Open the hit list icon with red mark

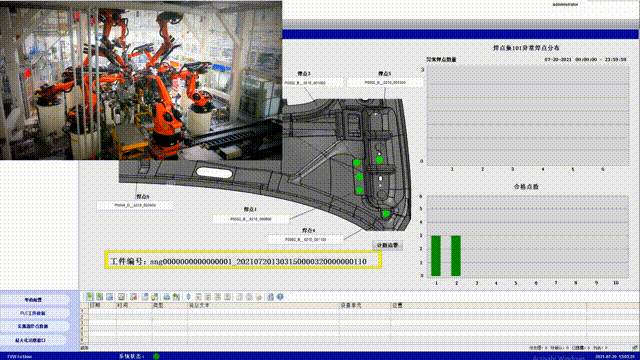[133, 297]
